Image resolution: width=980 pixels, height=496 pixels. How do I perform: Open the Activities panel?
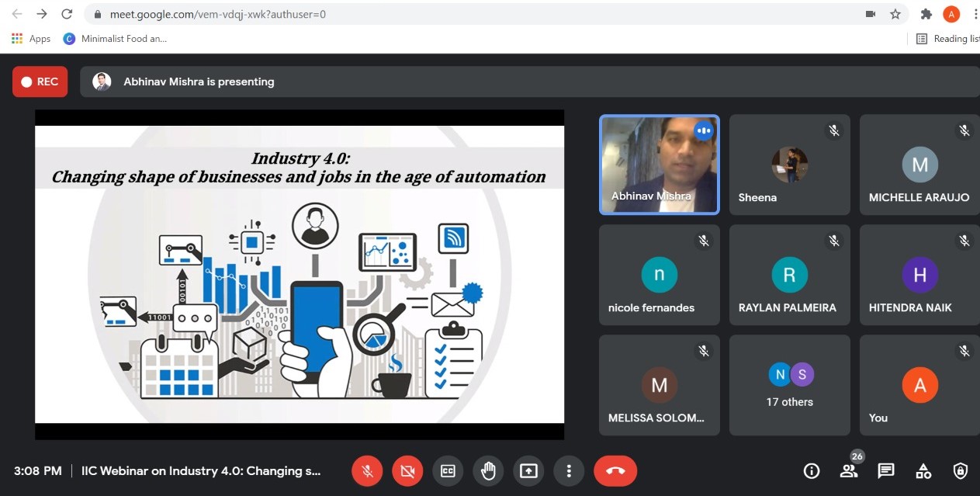point(923,470)
